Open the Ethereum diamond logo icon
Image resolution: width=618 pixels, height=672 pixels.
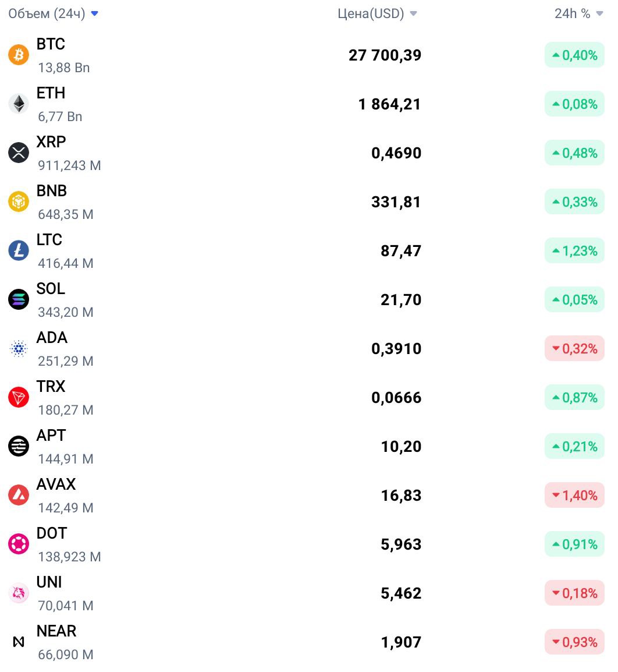19,104
